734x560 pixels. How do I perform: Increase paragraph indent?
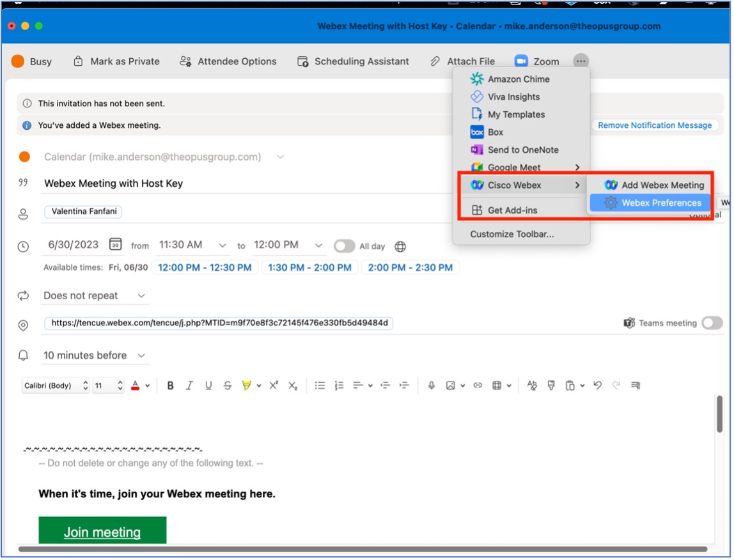click(x=405, y=386)
